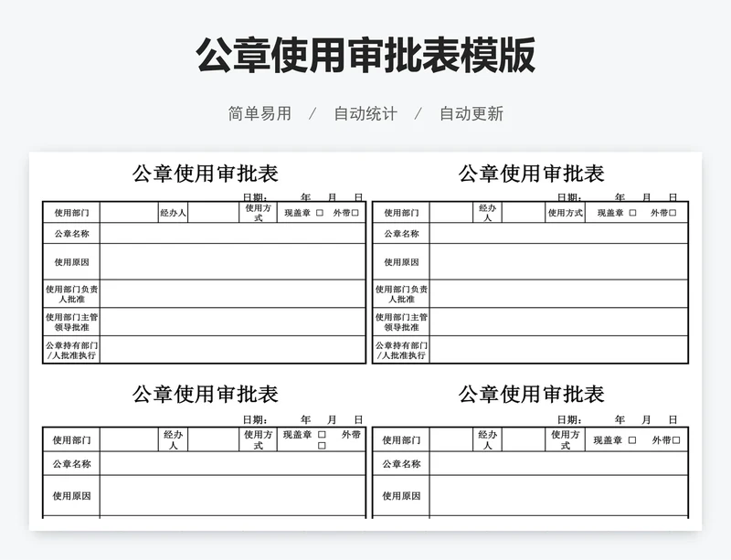Click 公章持有部门/人批准执行 label in top-right form
The height and width of the screenshot is (560, 731).
[x=401, y=350]
